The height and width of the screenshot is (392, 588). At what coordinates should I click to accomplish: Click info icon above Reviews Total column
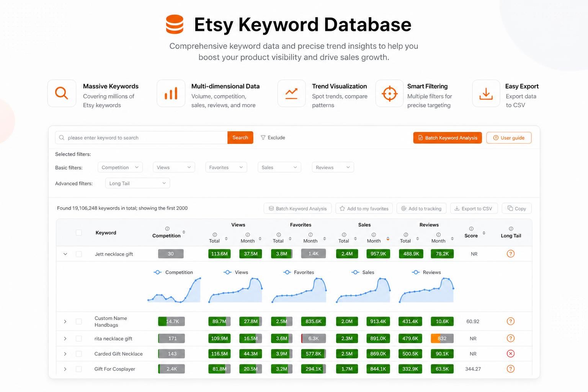click(406, 235)
